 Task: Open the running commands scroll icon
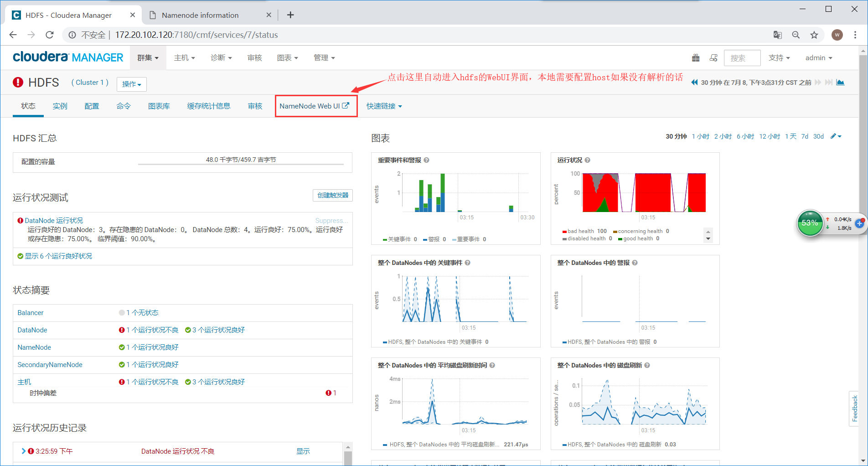click(x=713, y=58)
